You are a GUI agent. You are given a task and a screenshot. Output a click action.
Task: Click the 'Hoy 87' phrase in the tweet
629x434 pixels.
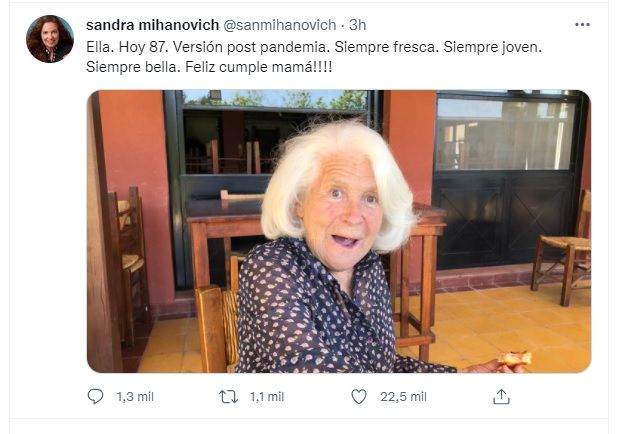tap(138, 46)
